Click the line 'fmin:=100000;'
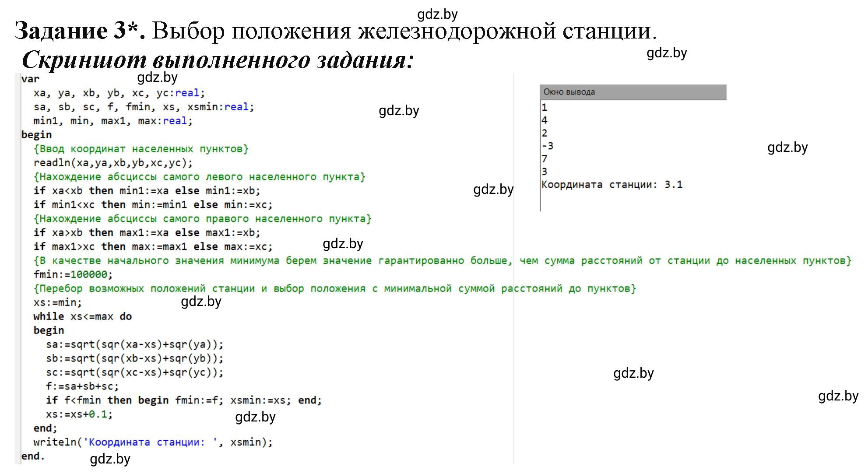The image size is (868, 474). point(73,275)
